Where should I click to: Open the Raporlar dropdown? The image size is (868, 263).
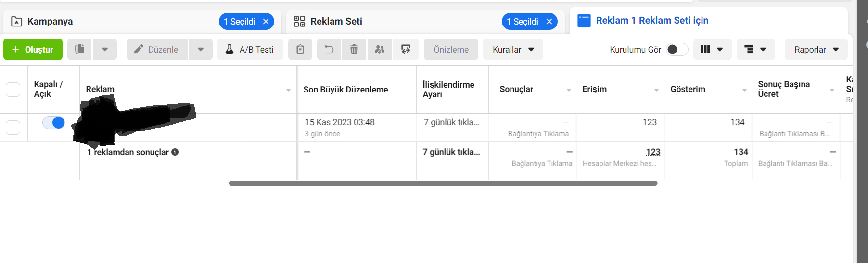coord(816,49)
